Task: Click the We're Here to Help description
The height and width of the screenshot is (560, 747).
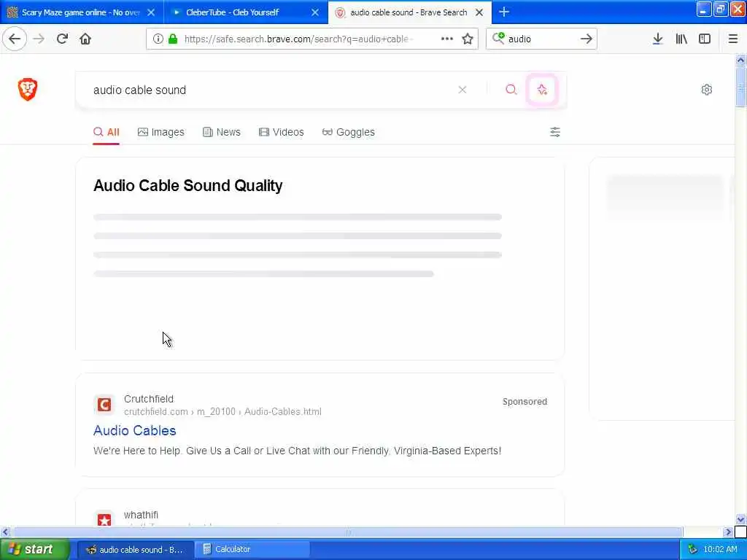Action: (x=298, y=451)
